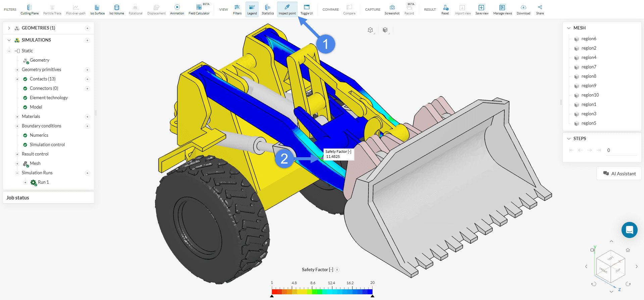Open the Statistics view
Viewport: 644px width, 300px height.
click(x=267, y=9)
